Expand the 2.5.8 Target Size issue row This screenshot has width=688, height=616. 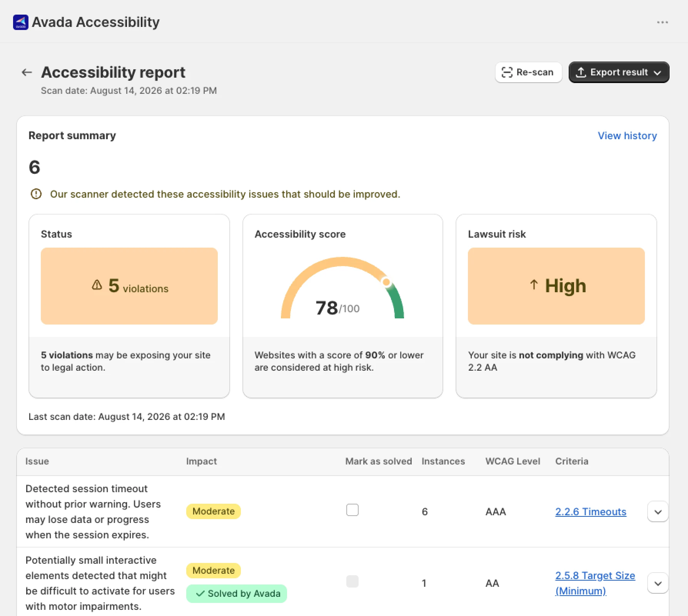(658, 583)
